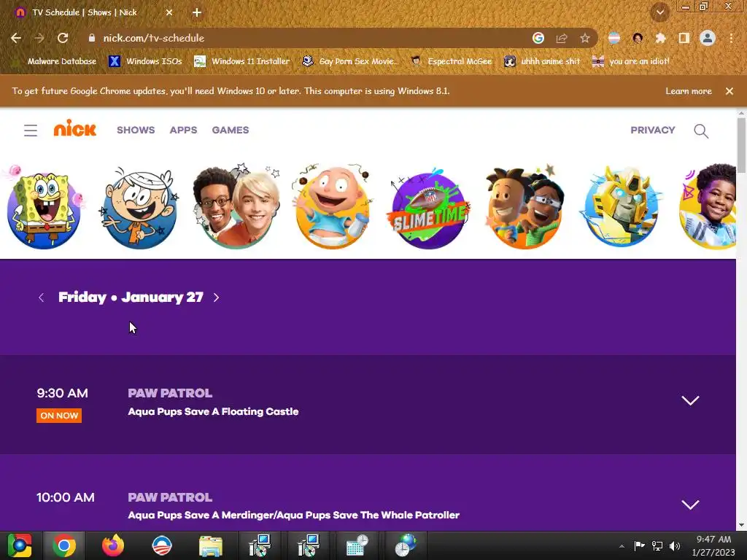Expand the 9:30 AM Paw Patrol listing
The height and width of the screenshot is (560, 747).
(690, 400)
